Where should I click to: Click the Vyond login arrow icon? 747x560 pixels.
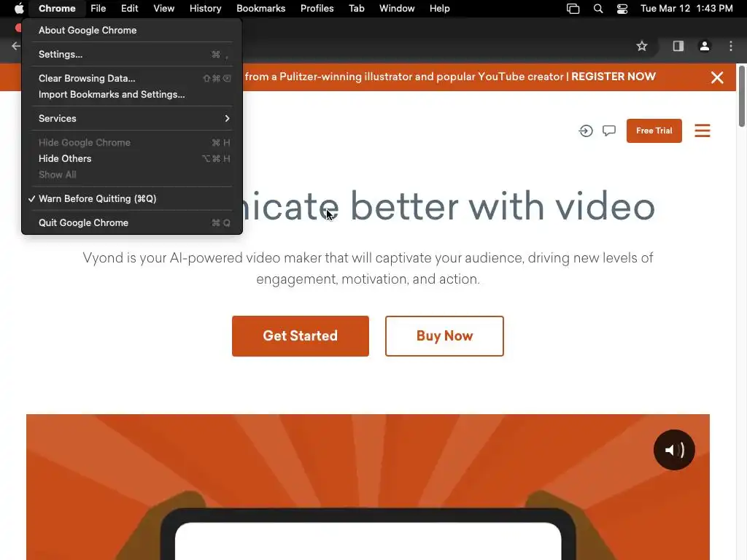click(x=586, y=131)
